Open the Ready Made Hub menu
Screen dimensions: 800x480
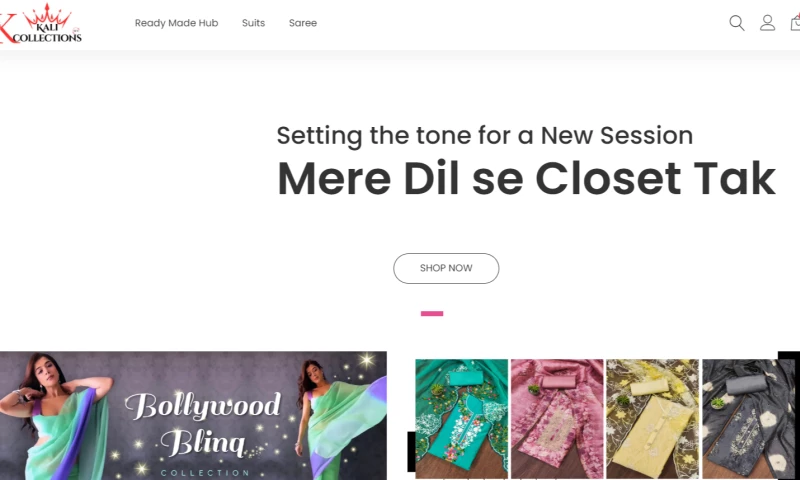177,23
